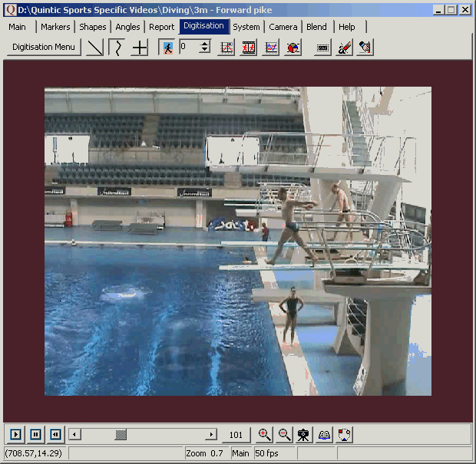Zoom in with the magnifier plus icon
Viewport: 476px width, 464px height.
click(264, 435)
